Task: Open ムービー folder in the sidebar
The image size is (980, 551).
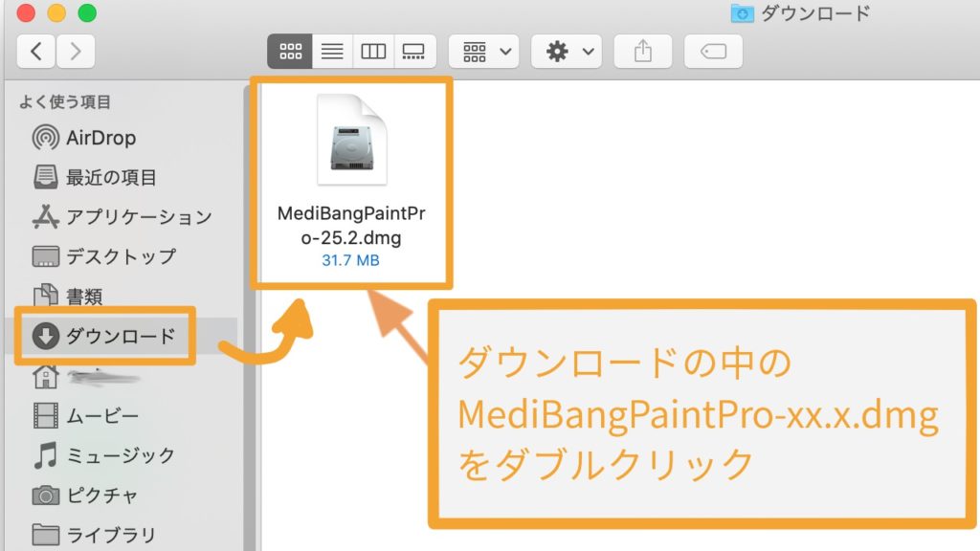Action: [85, 415]
